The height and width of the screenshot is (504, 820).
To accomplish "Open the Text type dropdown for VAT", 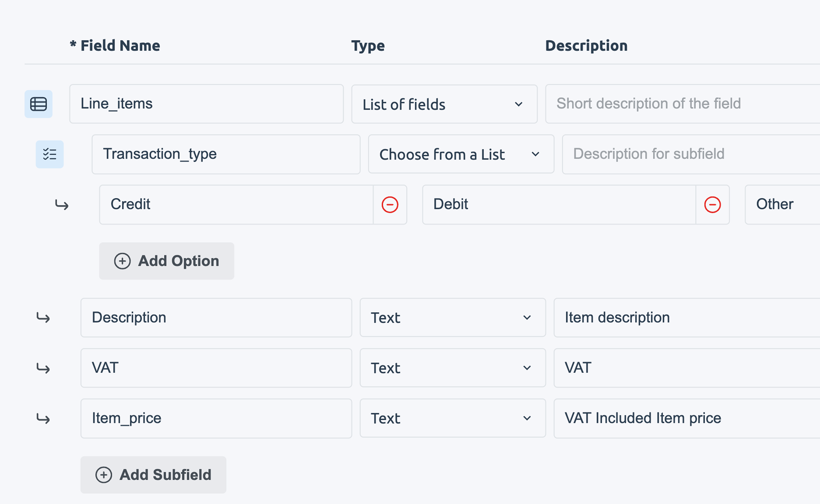I will click(x=453, y=368).
